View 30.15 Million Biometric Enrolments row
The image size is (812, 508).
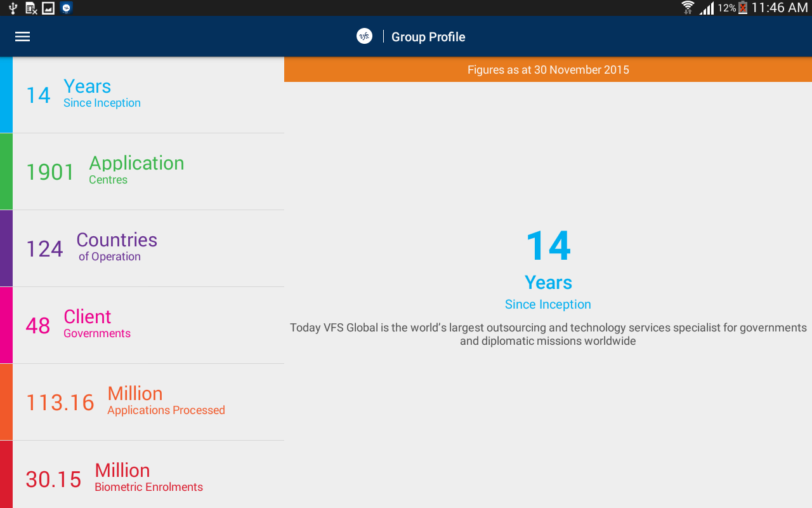pyautogui.click(x=142, y=474)
